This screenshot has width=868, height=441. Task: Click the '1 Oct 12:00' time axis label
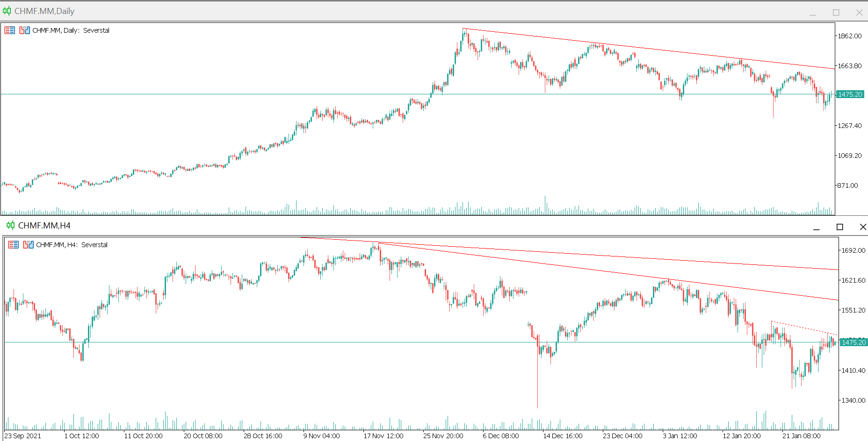click(82, 436)
